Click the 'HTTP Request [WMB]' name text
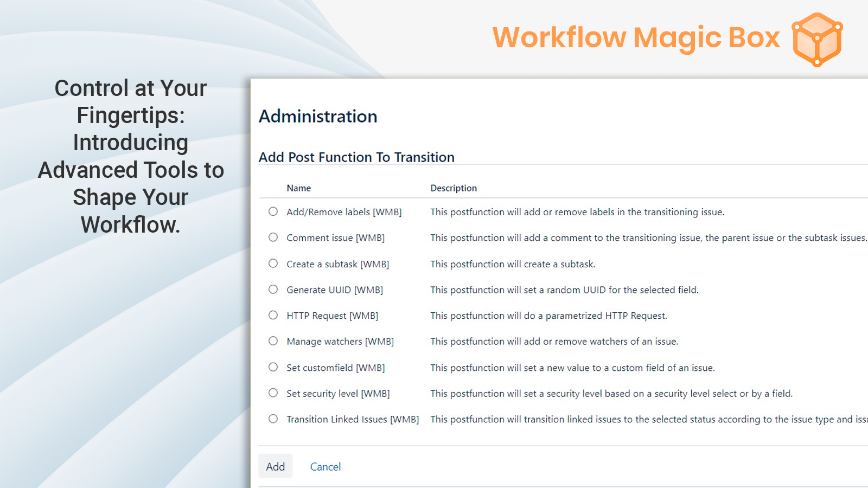 [x=333, y=316]
